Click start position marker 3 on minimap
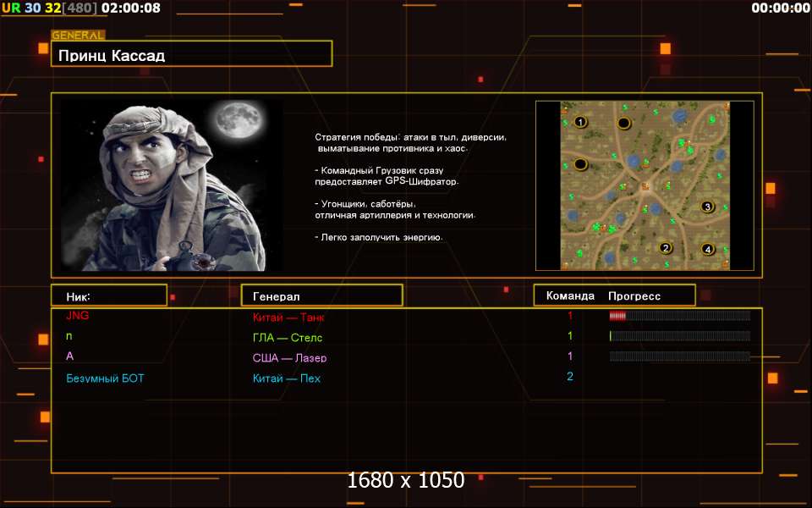 pos(708,207)
